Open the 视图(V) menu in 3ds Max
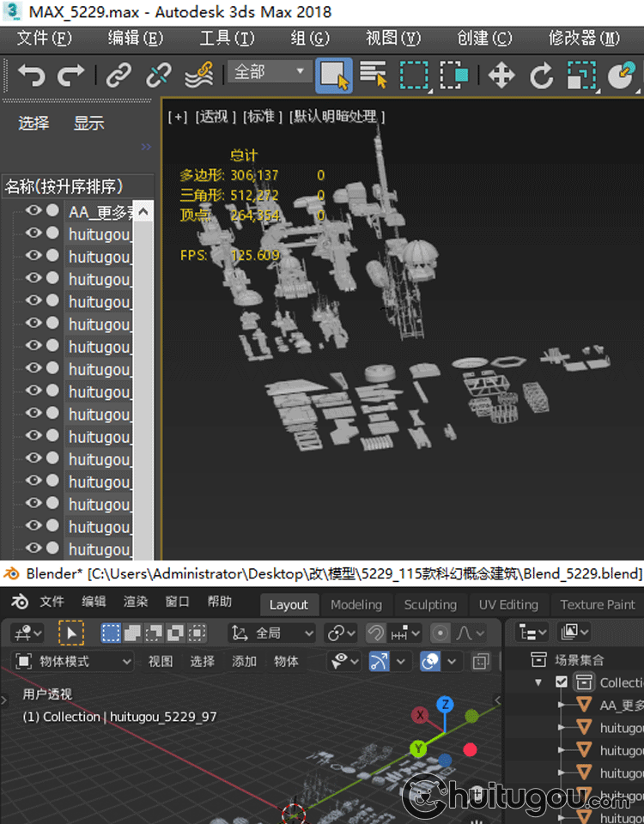The height and width of the screenshot is (824, 644). 393,38
